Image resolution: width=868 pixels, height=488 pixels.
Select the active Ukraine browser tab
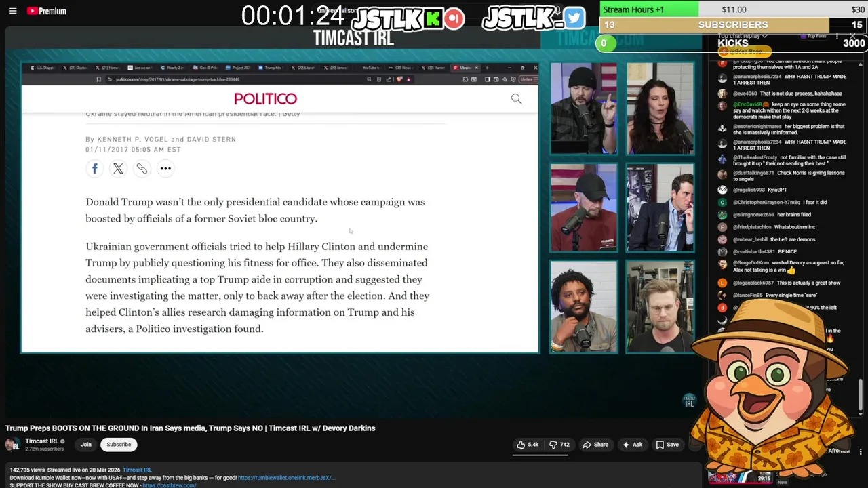465,68
